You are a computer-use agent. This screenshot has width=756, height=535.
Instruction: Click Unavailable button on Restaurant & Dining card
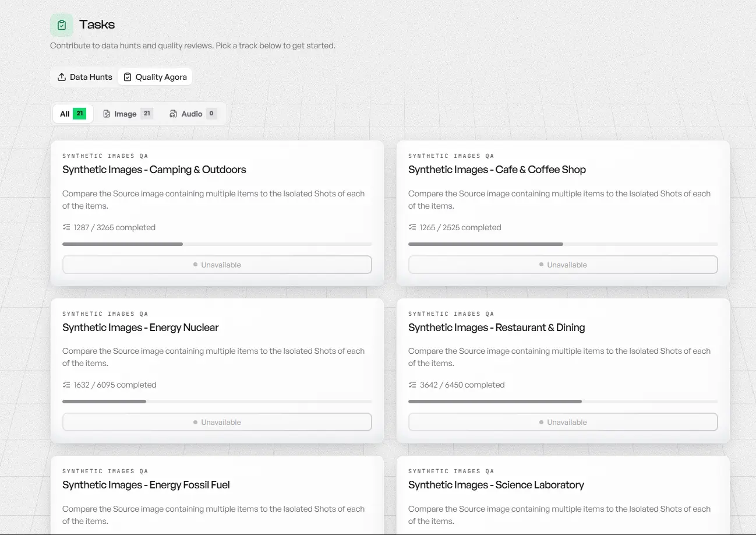click(563, 422)
